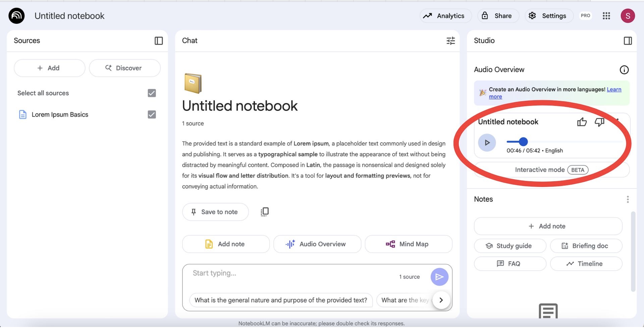Select the suggested question about general nature
Image resolution: width=644 pixels, height=328 pixels.
(281, 301)
